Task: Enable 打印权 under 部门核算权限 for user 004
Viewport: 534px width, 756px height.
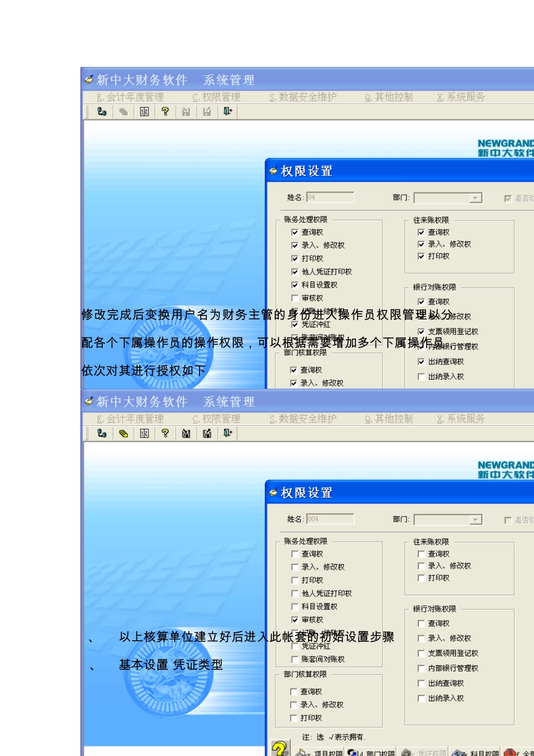Action: pos(293,718)
